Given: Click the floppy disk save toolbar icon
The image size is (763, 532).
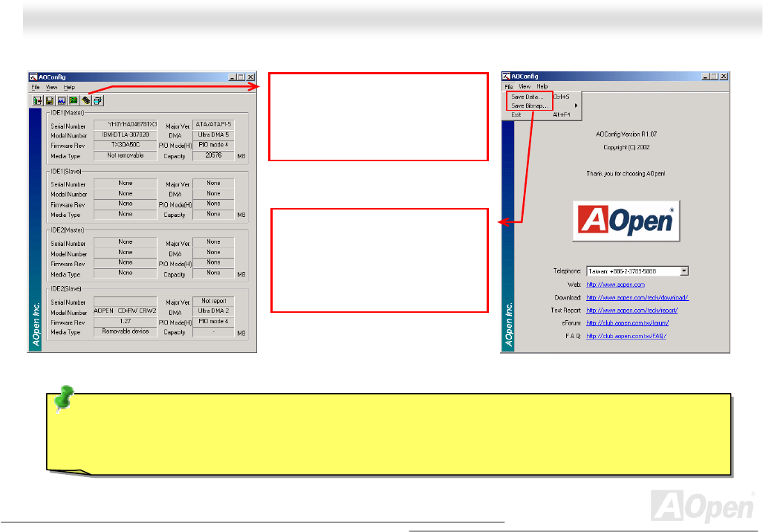Looking at the screenshot, I should (x=50, y=101).
